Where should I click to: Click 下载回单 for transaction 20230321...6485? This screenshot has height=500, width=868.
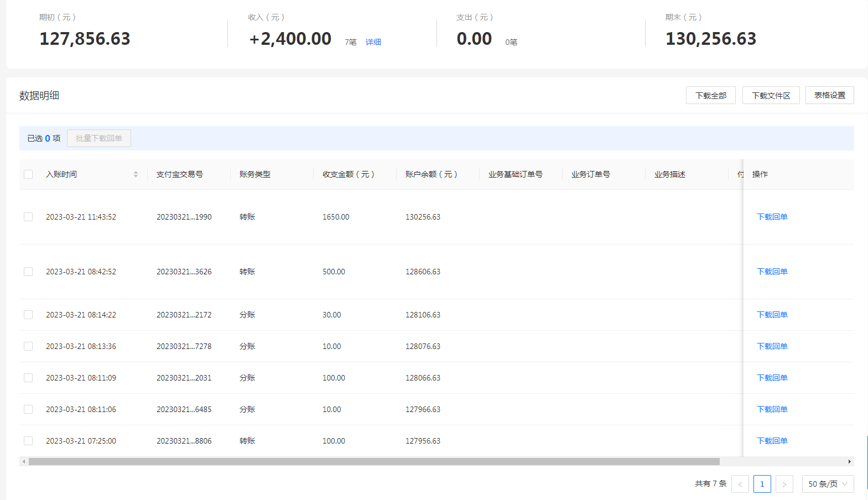[x=772, y=409]
